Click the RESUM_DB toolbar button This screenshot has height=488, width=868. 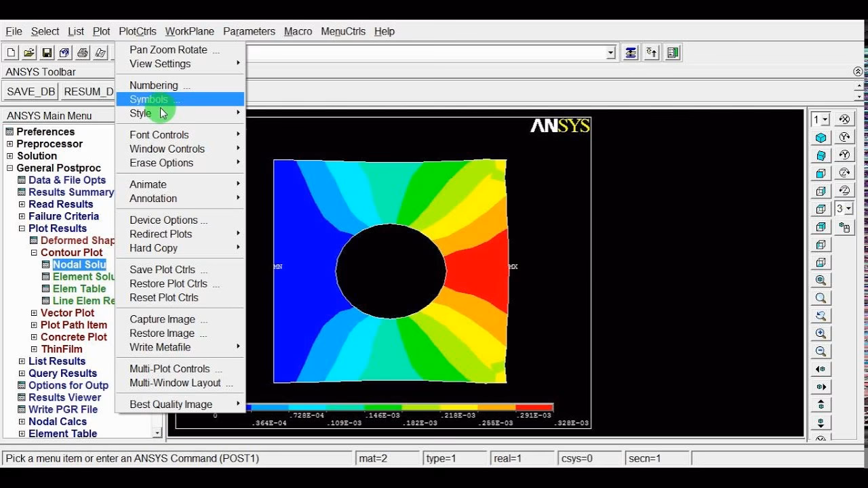[88, 91]
